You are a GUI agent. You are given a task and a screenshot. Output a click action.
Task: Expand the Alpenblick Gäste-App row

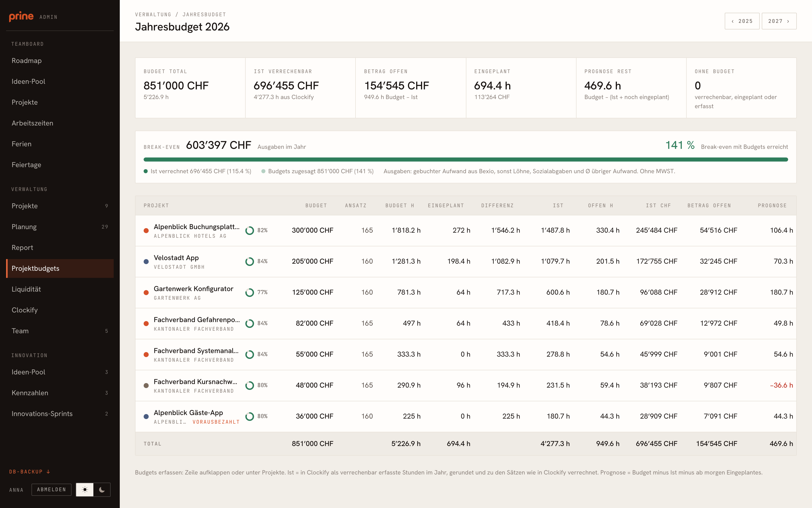(x=466, y=416)
